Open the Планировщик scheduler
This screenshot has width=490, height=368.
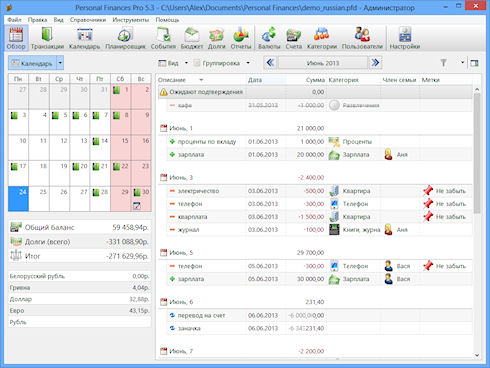(125, 38)
